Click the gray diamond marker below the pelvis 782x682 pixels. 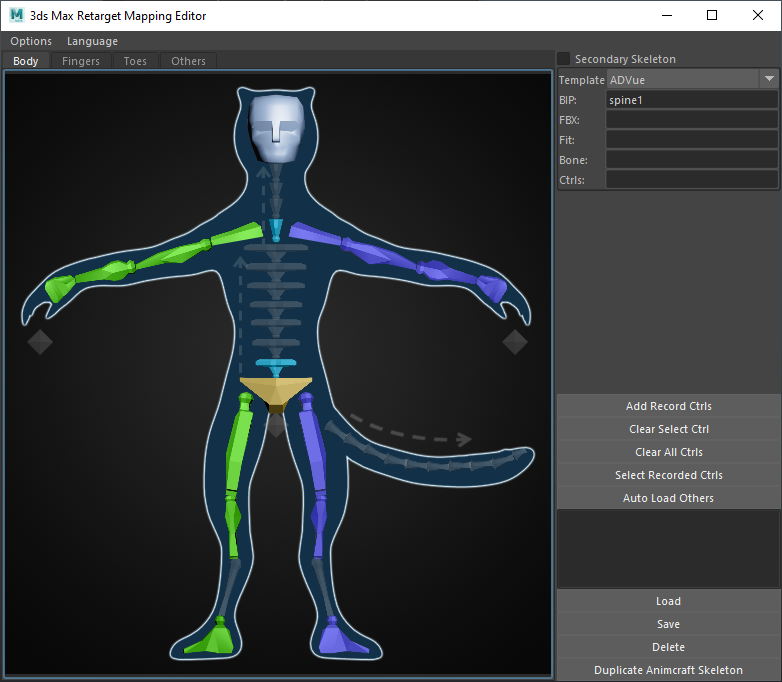276,426
